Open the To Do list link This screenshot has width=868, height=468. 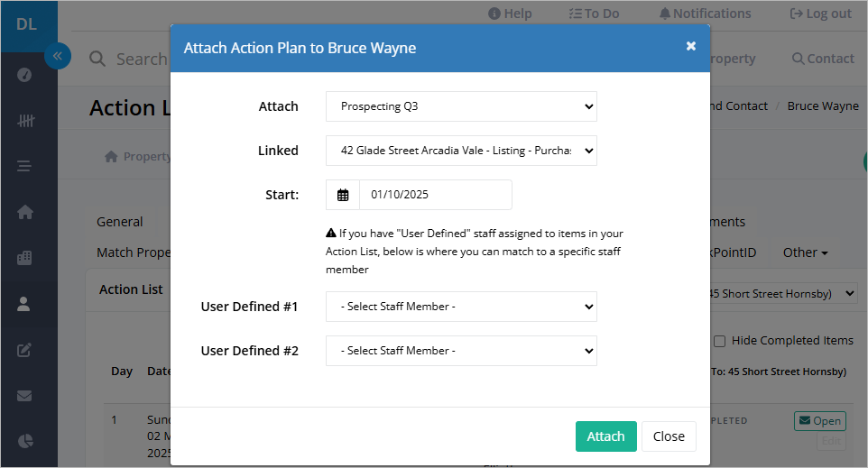[x=594, y=14]
